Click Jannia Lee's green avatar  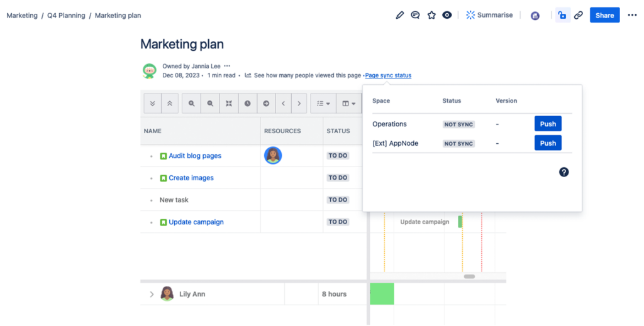point(149,70)
